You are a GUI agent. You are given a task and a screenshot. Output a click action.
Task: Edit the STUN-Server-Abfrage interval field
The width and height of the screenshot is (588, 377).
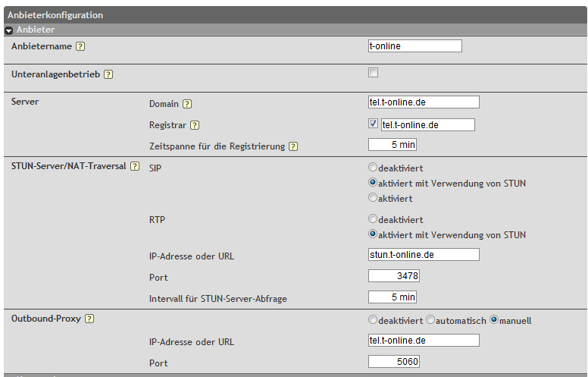(393, 297)
